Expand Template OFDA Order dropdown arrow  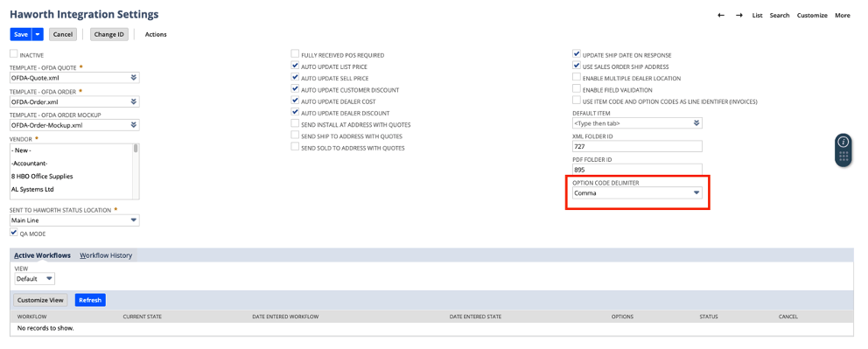(133, 101)
